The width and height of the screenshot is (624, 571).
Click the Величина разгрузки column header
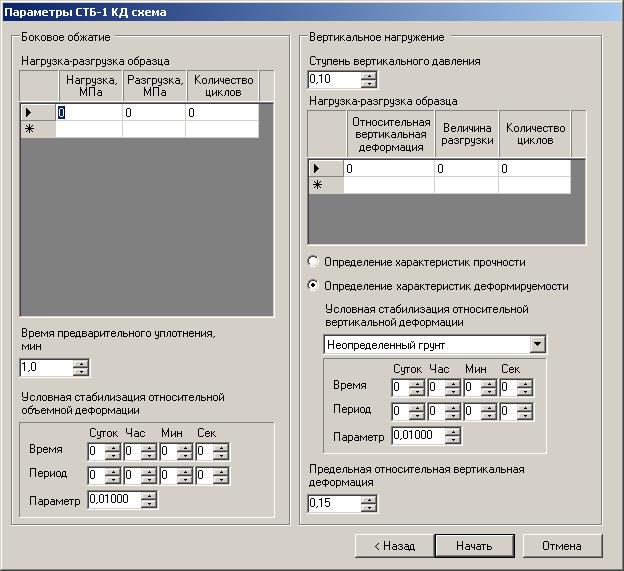(x=467, y=134)
